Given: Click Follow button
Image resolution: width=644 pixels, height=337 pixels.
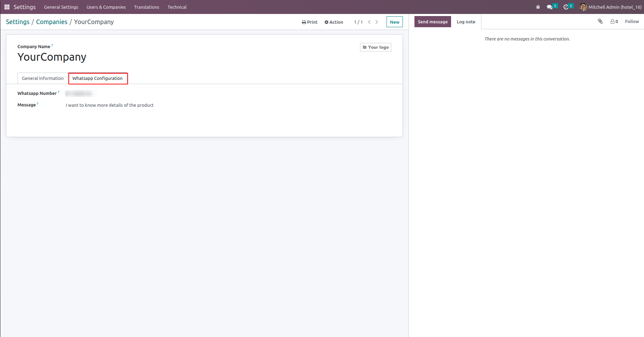Looking at the screenshot, I should point(632,21).
